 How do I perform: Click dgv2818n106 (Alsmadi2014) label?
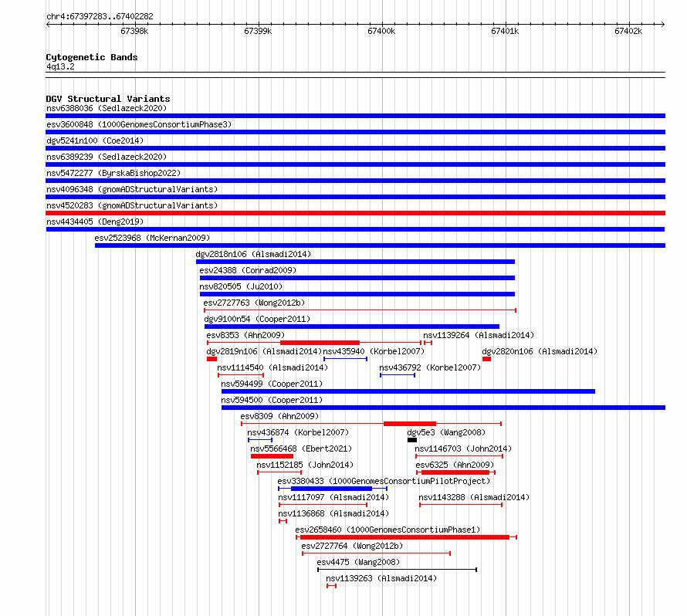pyautogui.click(x=253, y=254)
